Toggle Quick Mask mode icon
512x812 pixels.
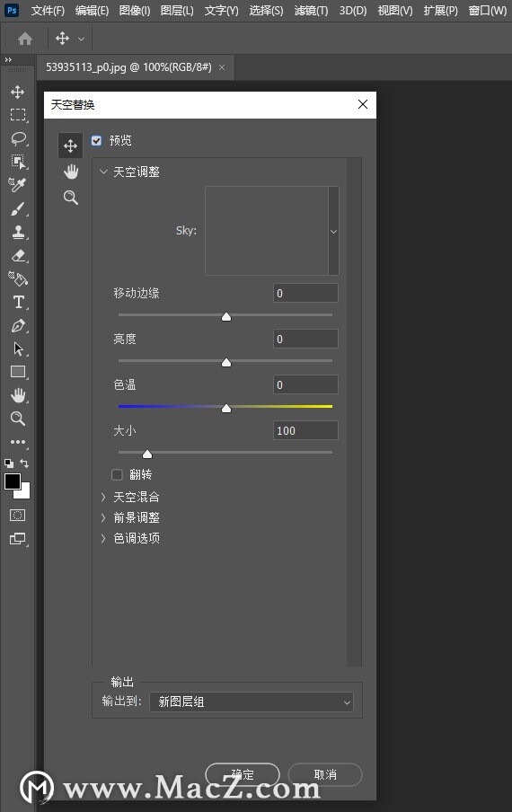point(18,516)
